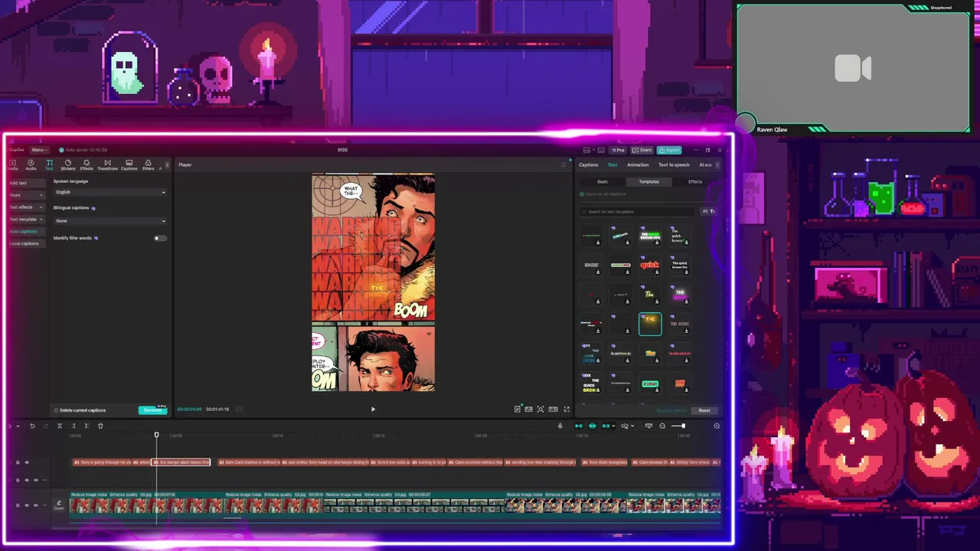Click the timeline zoom-to-fit icon at right end

[717, 425]
